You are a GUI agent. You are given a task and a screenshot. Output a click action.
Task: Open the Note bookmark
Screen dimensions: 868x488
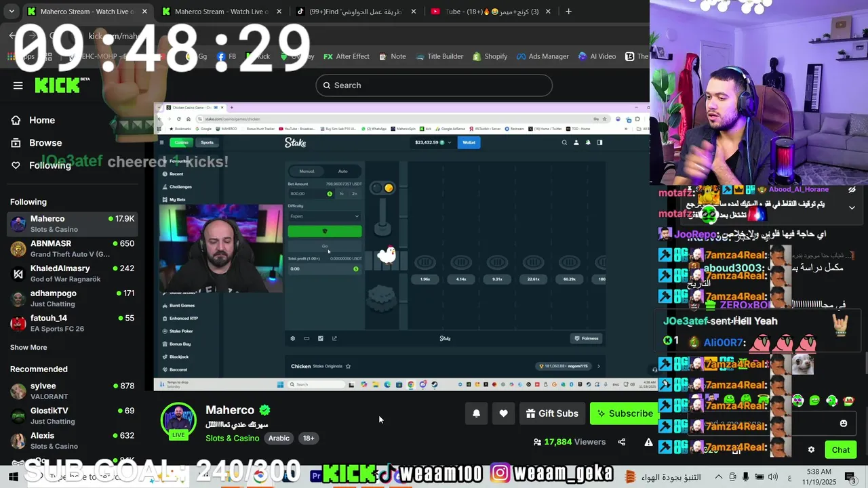tap(392, 56)
